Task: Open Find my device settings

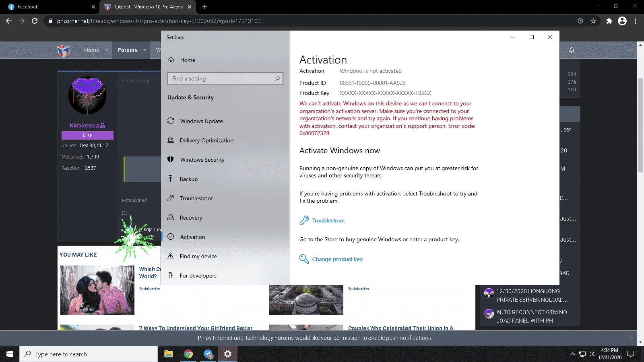Action: point(192,256)
